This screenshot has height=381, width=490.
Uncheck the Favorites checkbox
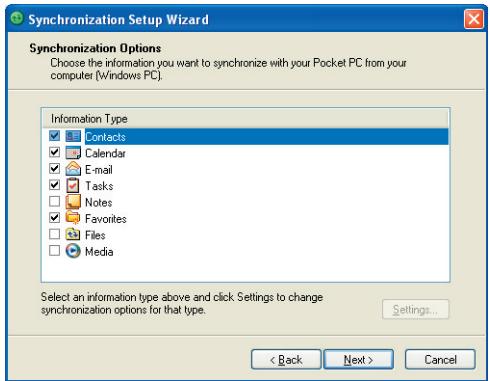54,218
